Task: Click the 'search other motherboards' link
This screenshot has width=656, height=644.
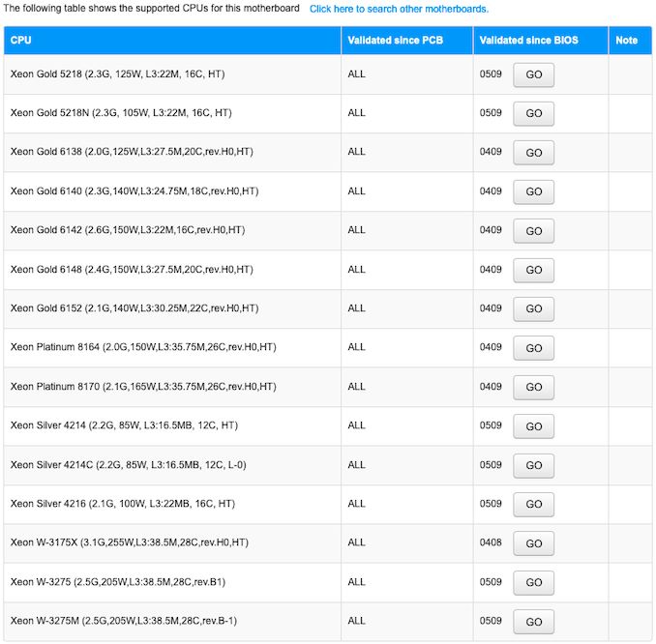Action: click(399, 9)
